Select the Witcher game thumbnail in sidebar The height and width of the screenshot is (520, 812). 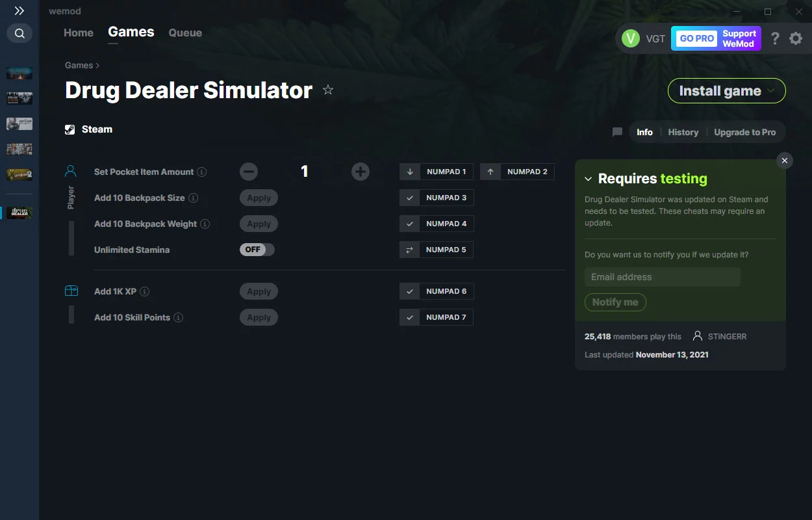coord(19,123)
